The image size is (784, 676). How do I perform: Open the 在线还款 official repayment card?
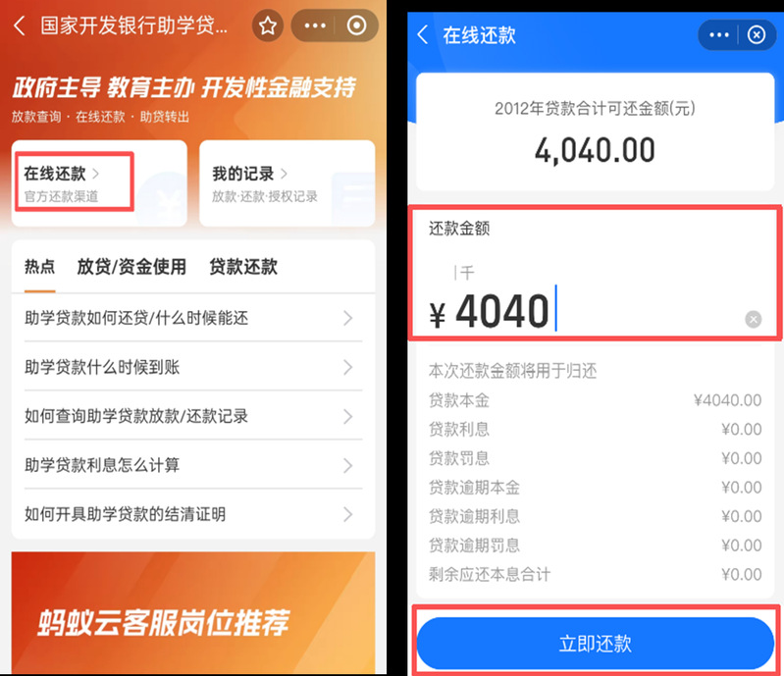coord(99,183)
